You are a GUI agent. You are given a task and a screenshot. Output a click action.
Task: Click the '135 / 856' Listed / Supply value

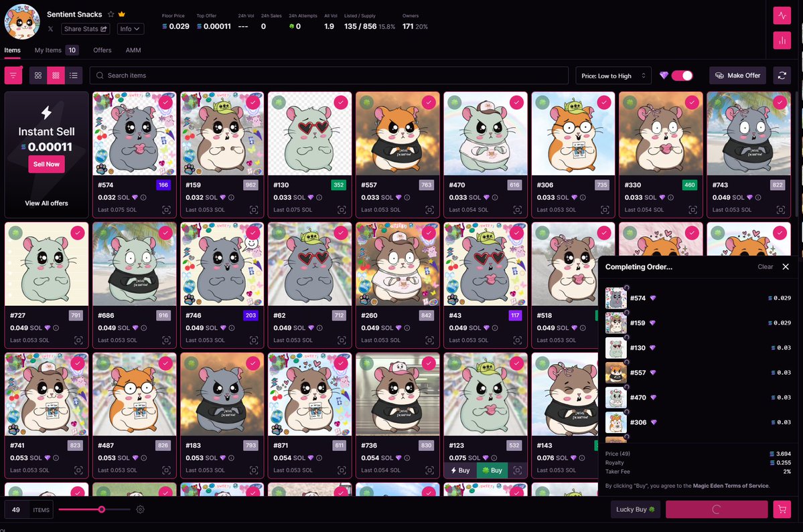360,26
